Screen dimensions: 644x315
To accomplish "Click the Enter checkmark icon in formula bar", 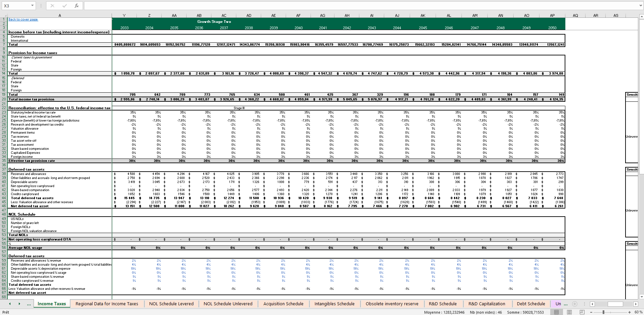I will point(65,6).
